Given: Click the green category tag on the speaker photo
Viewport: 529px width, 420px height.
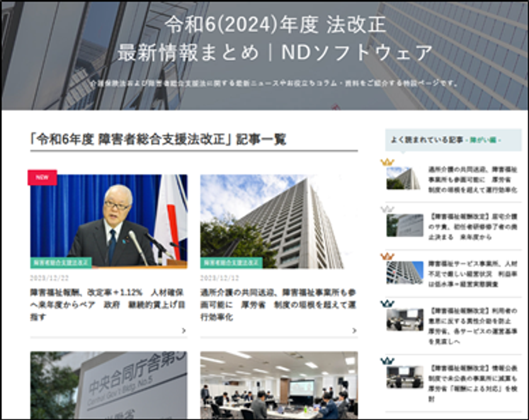Looking at the screenshot, I should click(61, 263).
